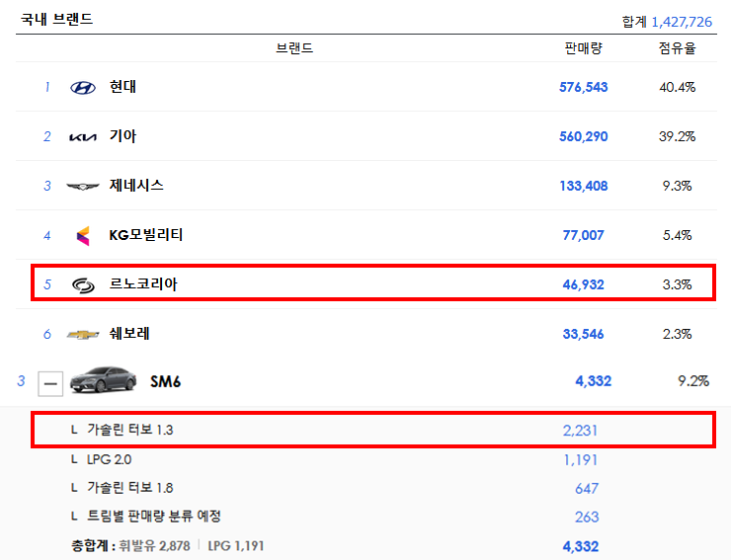731x560 pixels.
Task: Open the 제네시스 brand link
Action: 136,186
